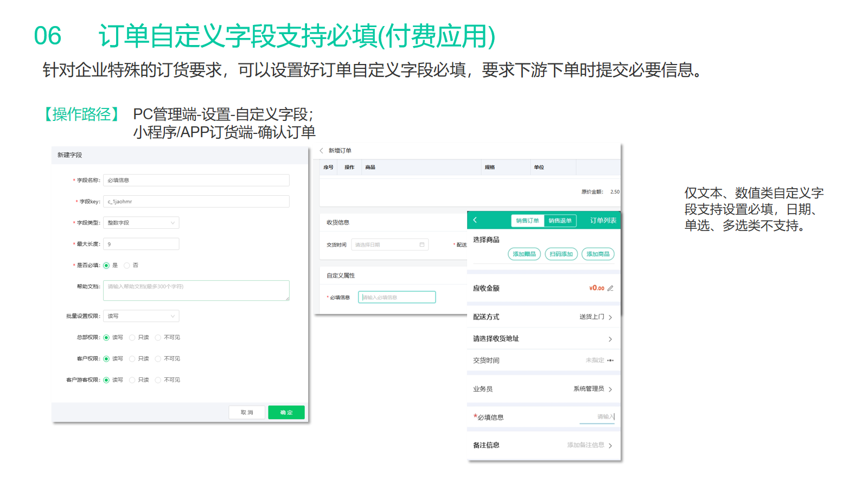Choose 只读 for 客户权限

click(132, 359)
